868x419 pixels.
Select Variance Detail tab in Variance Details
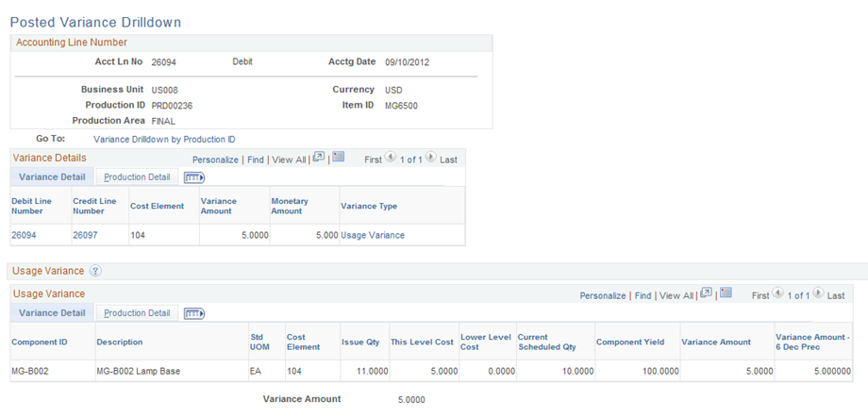52,177
